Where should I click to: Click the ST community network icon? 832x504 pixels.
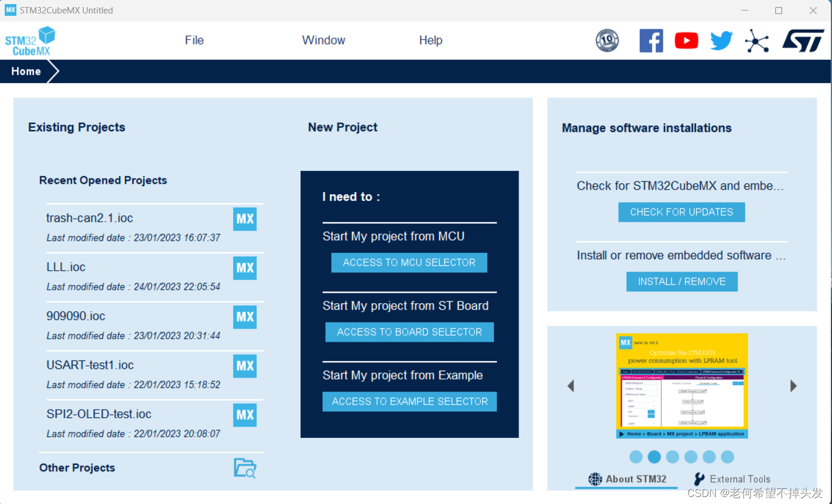click(756, 41)
